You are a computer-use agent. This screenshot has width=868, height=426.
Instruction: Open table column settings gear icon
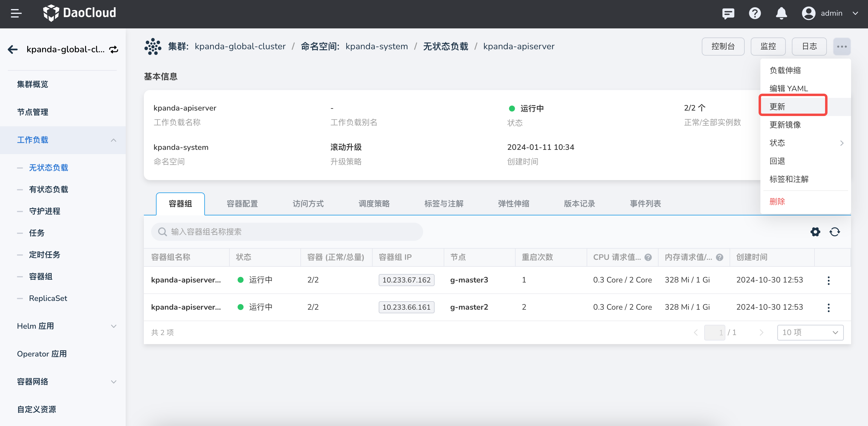[x=815, y=232]
